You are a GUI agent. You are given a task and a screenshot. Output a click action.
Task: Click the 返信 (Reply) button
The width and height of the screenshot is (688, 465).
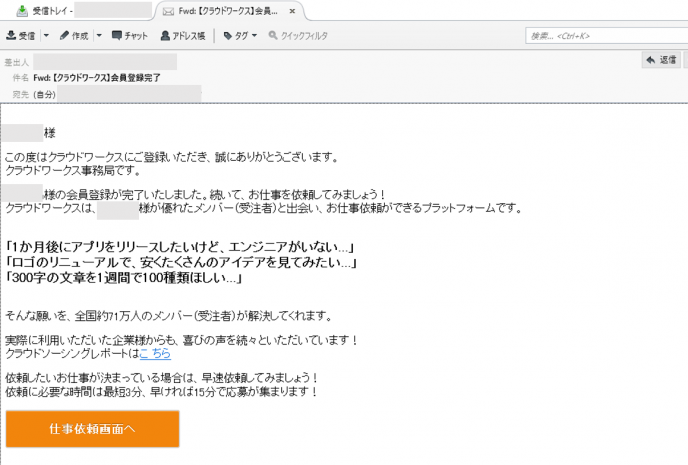(661, 60)
